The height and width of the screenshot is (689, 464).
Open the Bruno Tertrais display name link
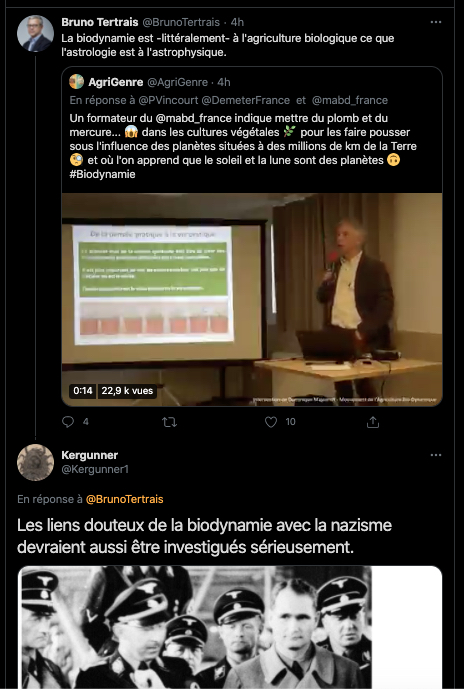(100, 22)
